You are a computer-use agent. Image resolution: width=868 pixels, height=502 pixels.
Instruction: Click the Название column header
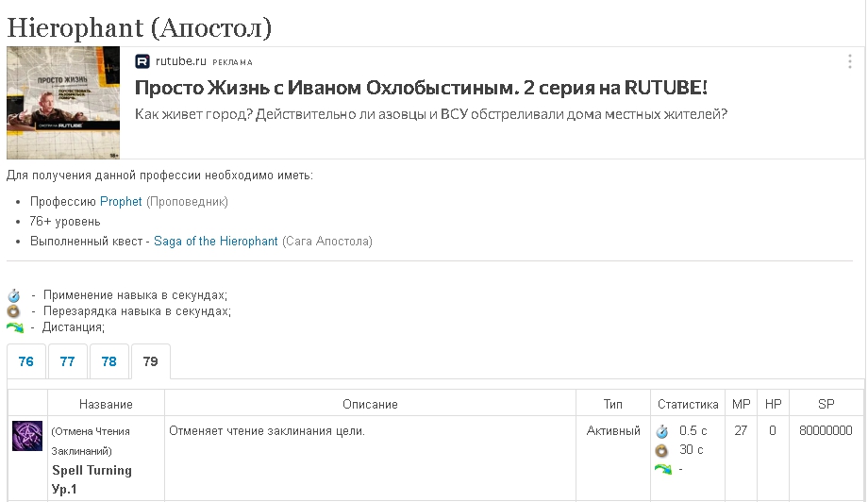[x=106, y=405]
